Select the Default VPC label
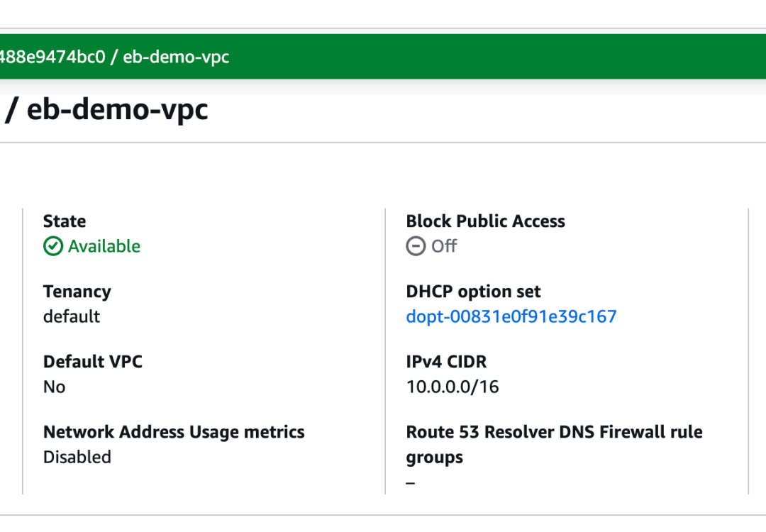 [92, 362]
